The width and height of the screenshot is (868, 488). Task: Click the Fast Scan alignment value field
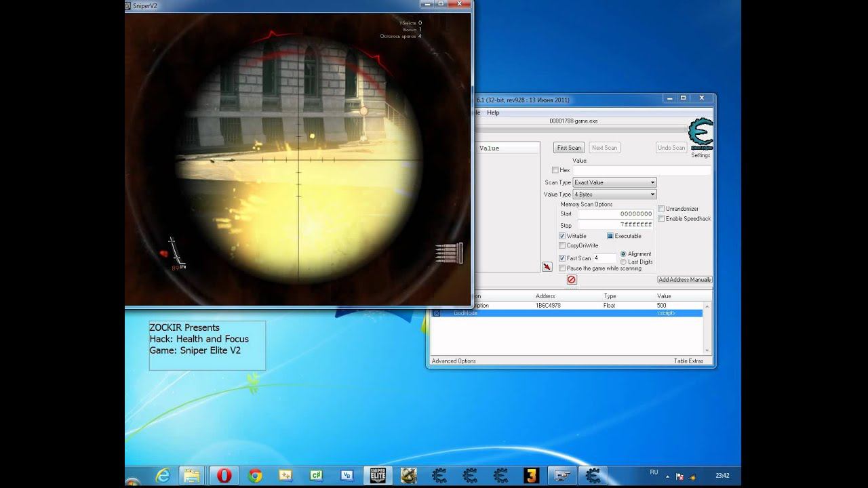604,258
